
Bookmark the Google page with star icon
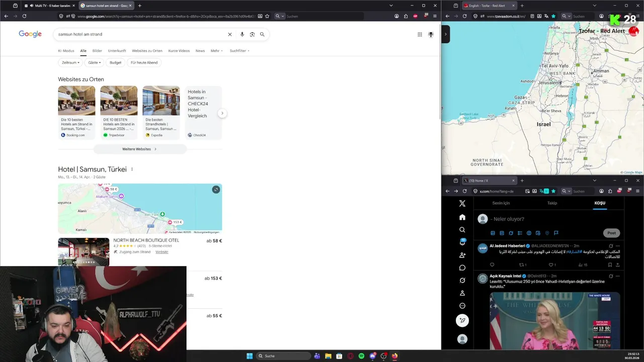(x=268, y=16)
